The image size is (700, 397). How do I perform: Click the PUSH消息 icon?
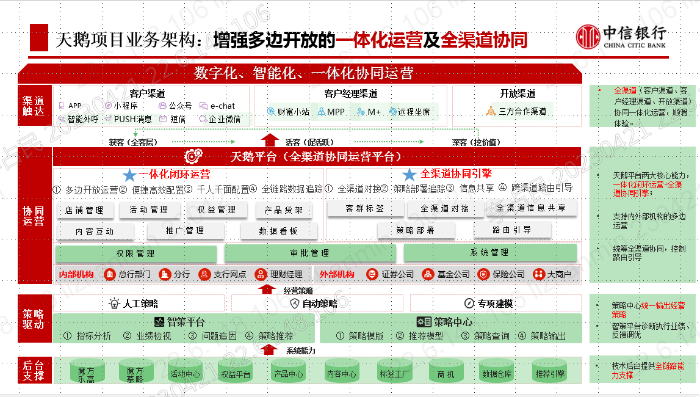pos(108,119)
